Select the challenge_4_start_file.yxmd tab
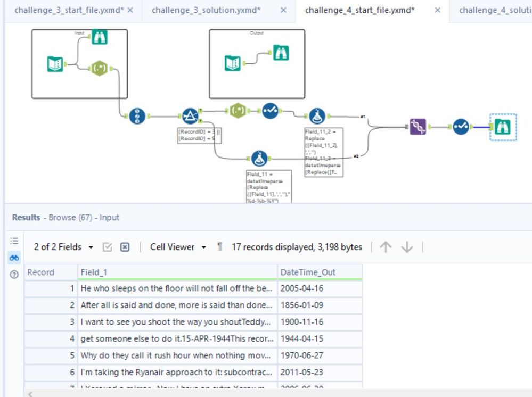Screen dimensions: 532x397 coord(359,10)
